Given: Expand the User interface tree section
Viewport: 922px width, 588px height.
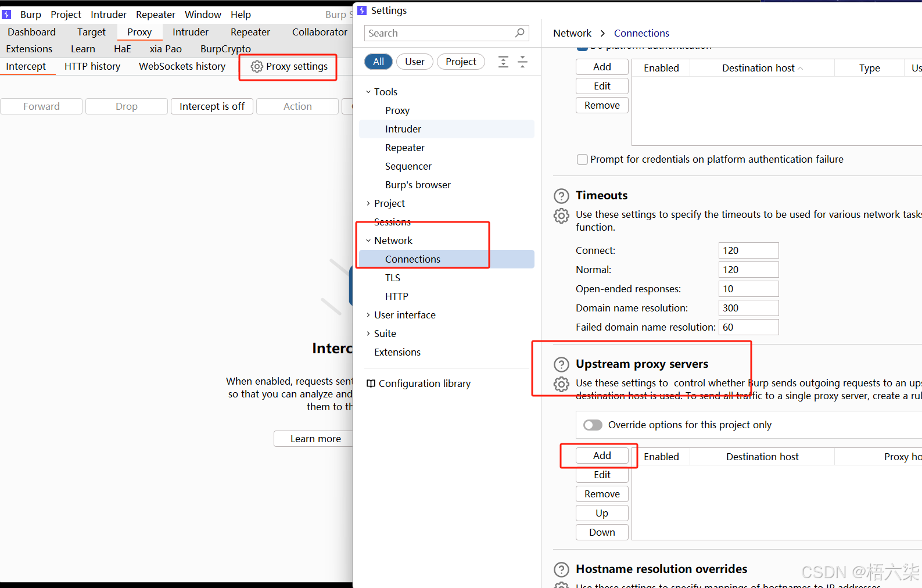Looking at the screenshot, I should 368,315.
